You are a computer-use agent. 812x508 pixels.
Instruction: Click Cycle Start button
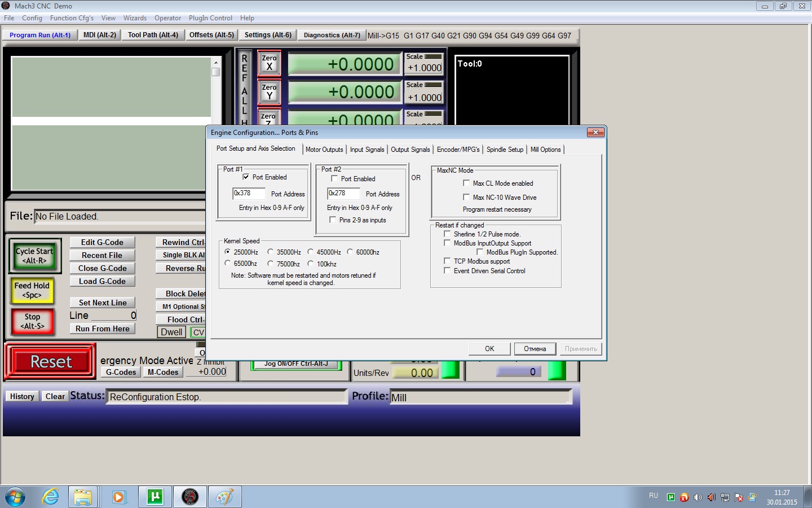[35, 256]
